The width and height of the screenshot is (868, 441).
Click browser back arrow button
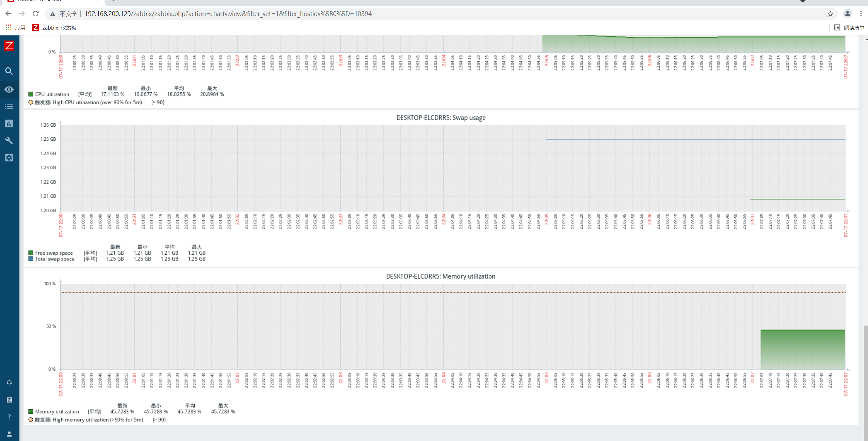tap(9, 14)
